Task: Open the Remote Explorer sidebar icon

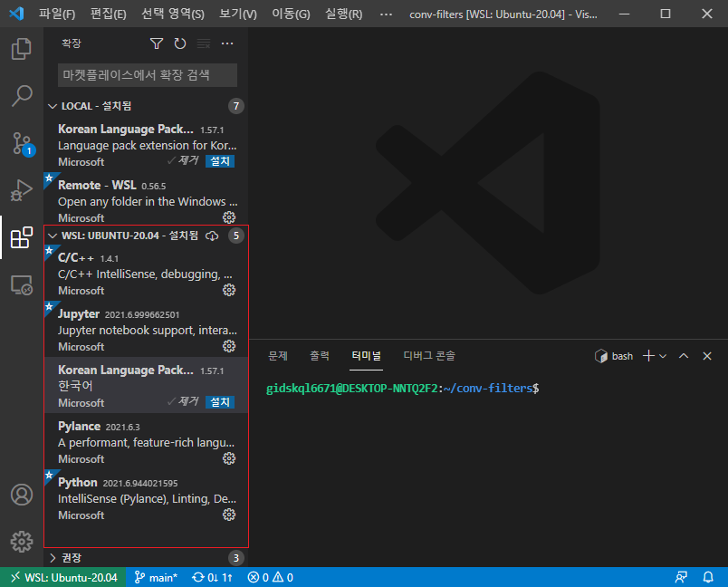Action: 22,284
